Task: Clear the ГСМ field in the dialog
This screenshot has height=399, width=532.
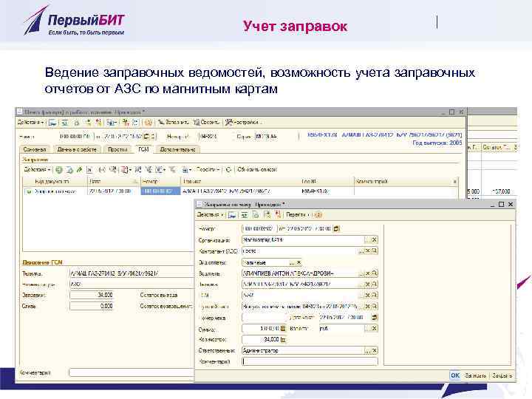Action: (368, 295)
